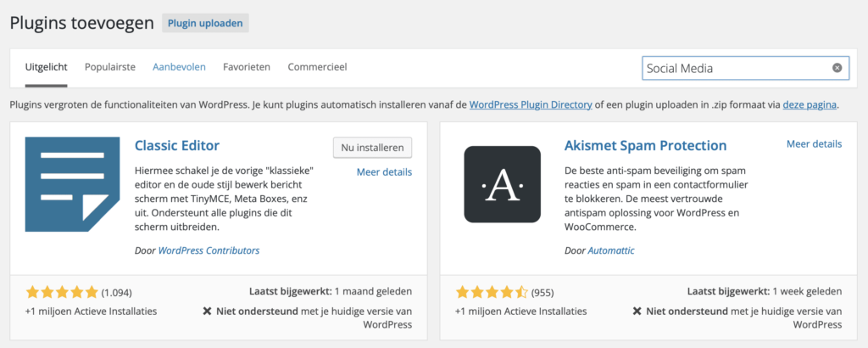Click Classic Editor's +1 miljoen Actieve Installaties
The image size is (868, 348).
[x=92, y=312]
